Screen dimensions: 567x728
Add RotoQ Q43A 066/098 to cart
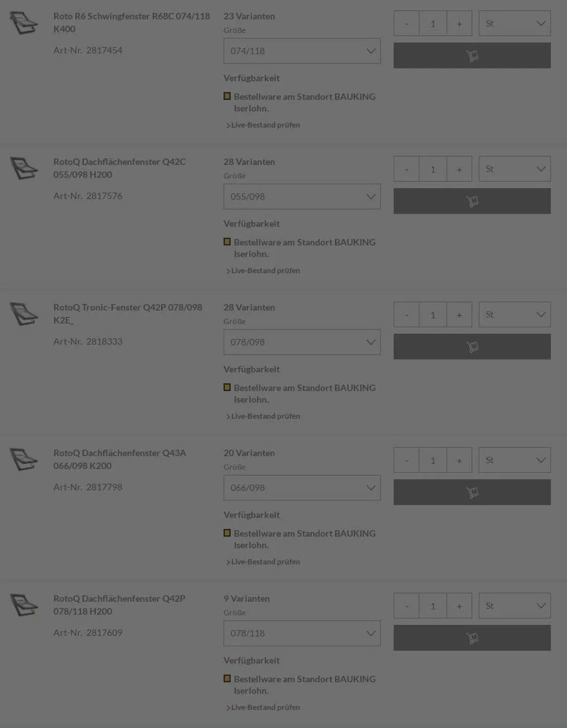coord(472,492)
